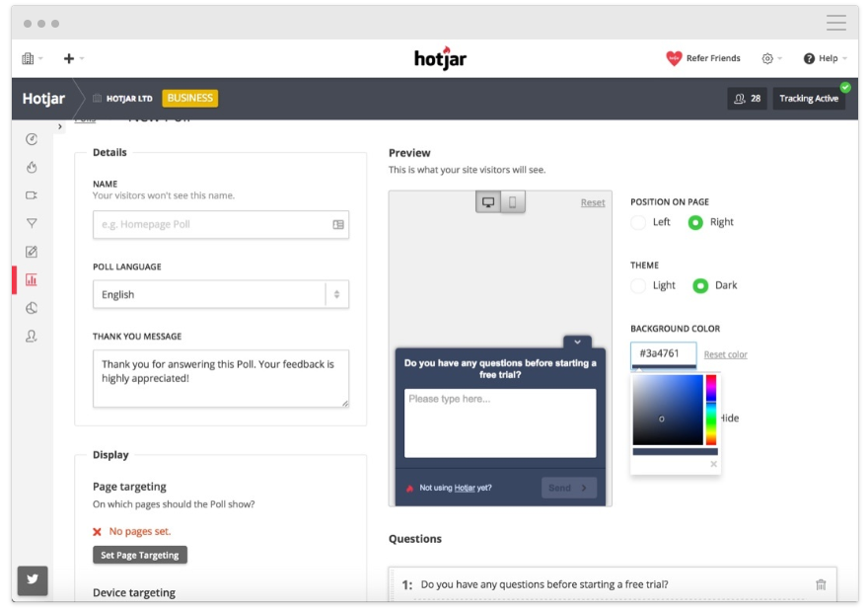Viewport: 868px width, 612px height.
Task: Click the hotjar logo in header
Action: [440, 57]
